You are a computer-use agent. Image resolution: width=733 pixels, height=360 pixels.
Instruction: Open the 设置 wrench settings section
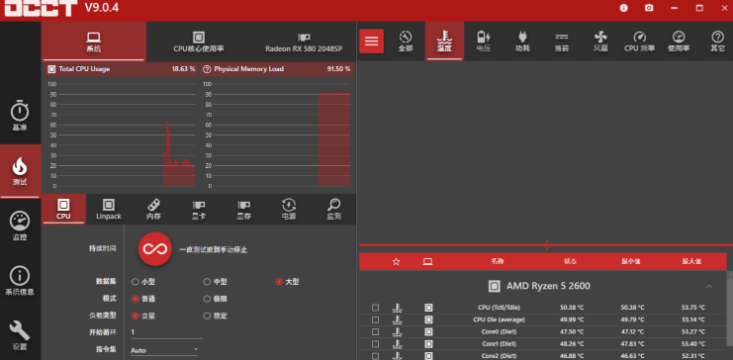pyautogui.click(x=20, y=335)
